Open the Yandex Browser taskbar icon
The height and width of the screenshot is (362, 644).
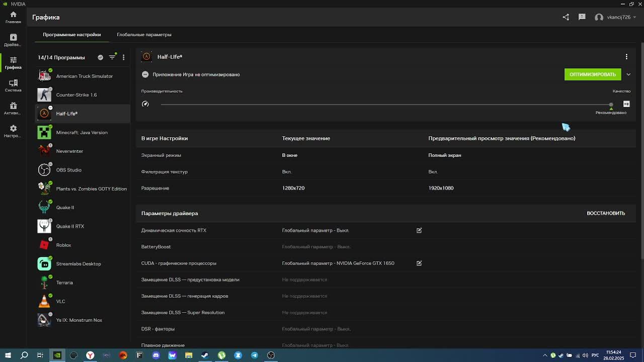(90, 355)
